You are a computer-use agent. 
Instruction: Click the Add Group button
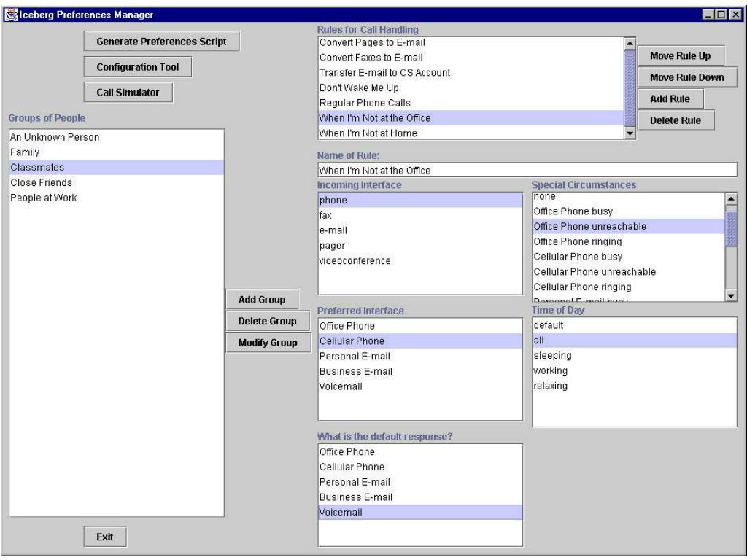tap(258, 300)
